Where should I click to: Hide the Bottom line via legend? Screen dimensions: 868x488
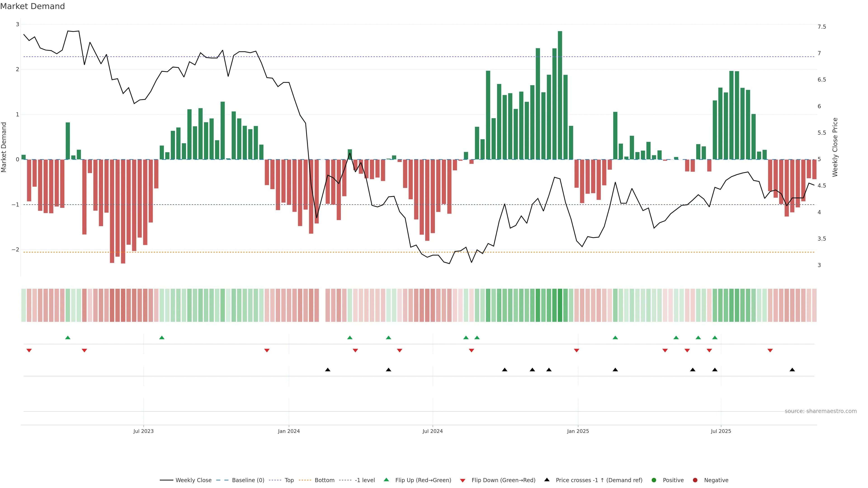pyautogui.click(x=324, y=480)
